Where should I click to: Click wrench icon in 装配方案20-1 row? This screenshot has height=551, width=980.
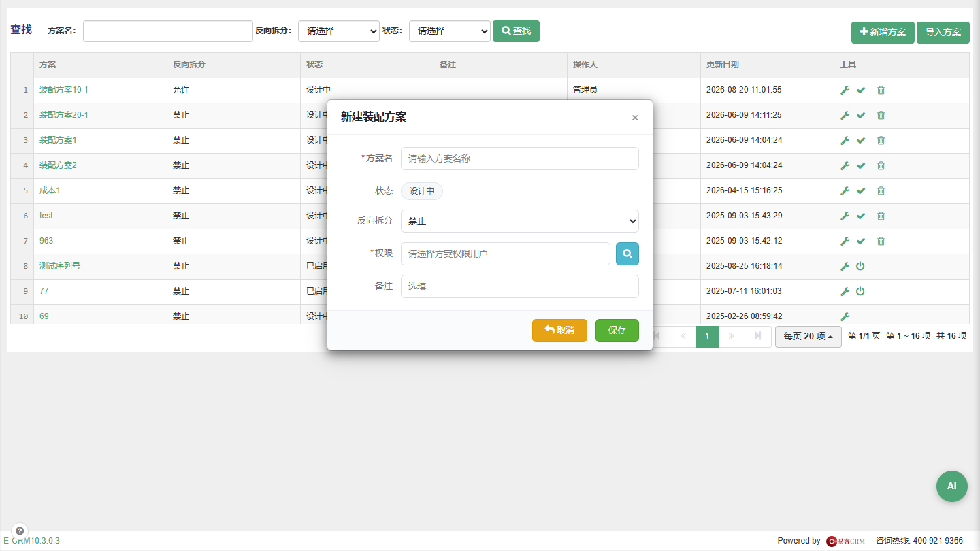[845, 115]
